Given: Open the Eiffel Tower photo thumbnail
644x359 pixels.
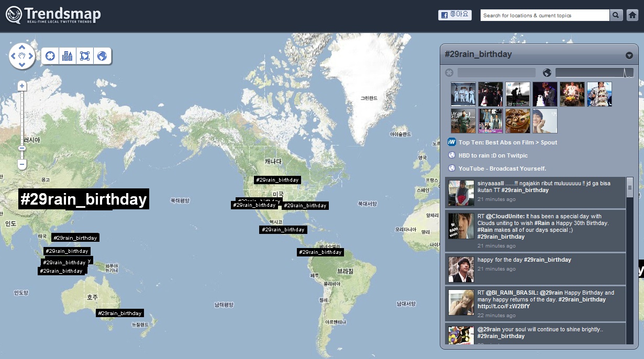Looking at the screenshot, I should point(518,94).
